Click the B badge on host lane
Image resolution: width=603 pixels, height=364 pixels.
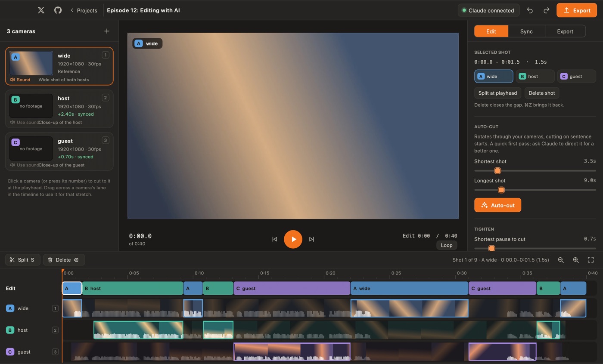pos(10,330)
